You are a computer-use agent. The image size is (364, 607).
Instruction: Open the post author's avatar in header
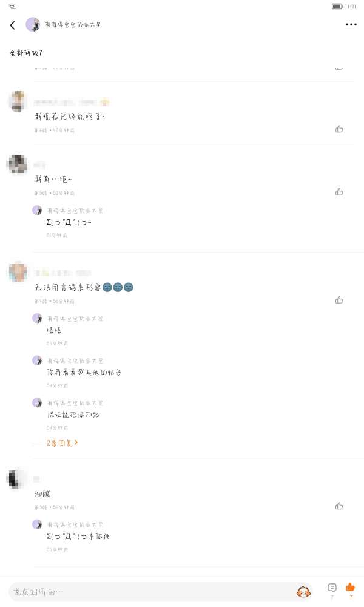pos(33,24)
